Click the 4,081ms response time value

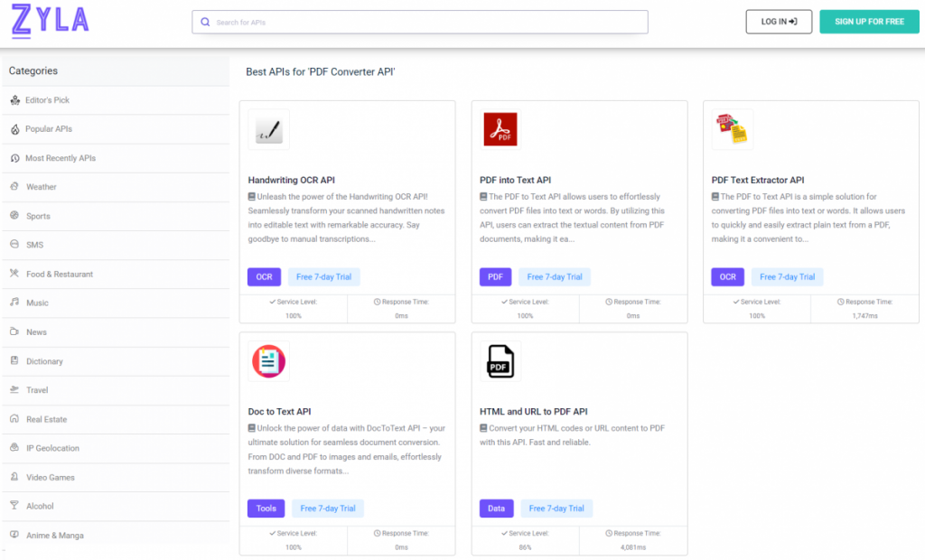[x=633, y=547]
